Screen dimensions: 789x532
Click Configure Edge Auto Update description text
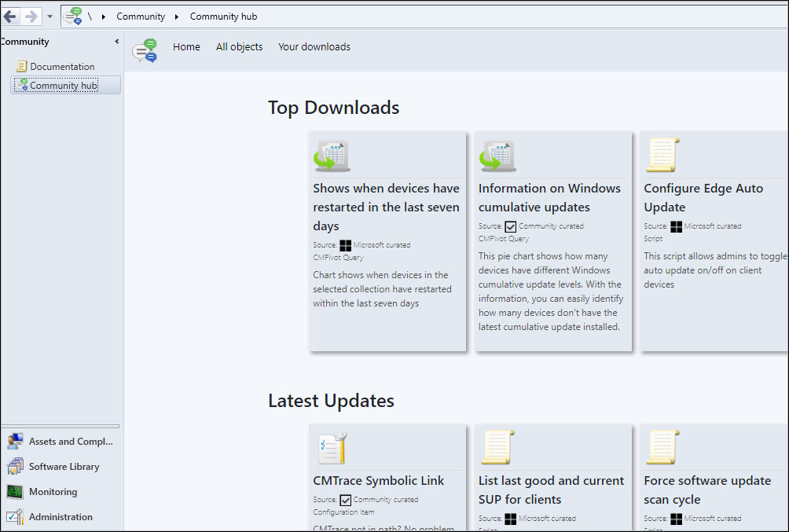point(716,270)
